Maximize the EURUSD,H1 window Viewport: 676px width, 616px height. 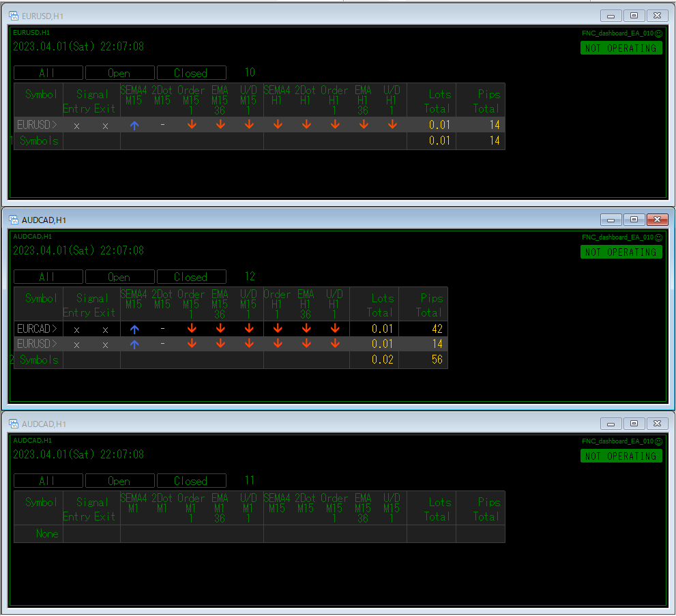tap(634, 16)
